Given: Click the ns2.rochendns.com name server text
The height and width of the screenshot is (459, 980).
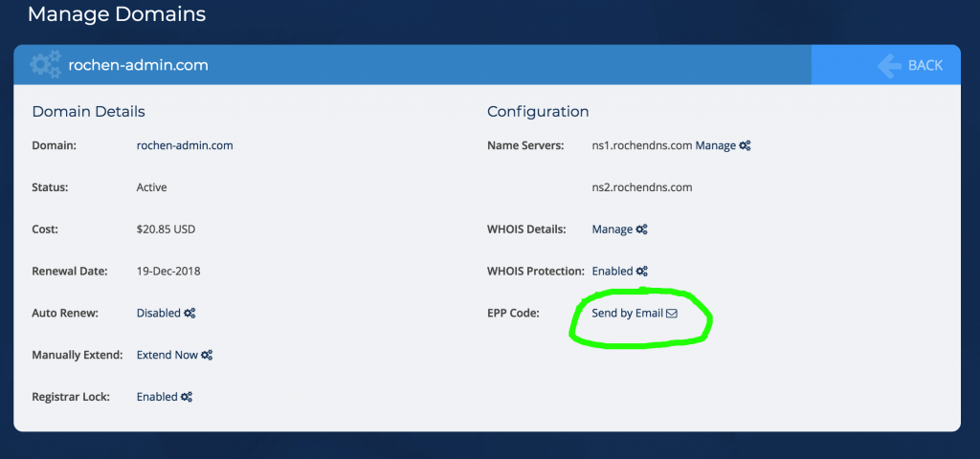Looking at the screenshot, I should pyautogui.click(x=642, y=187).
